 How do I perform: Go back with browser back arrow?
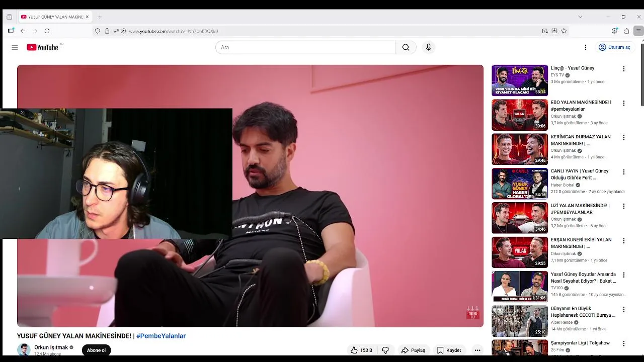pyautogui.click(x=23, y=31)
